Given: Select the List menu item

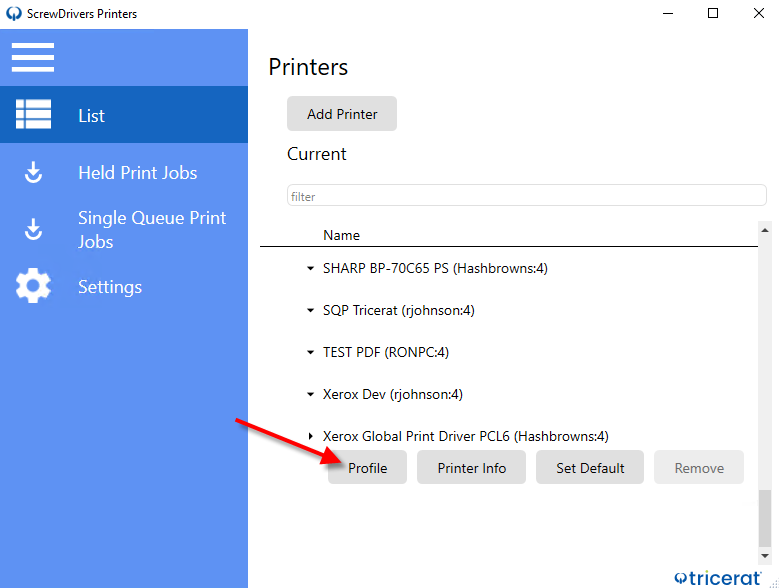Looking at the screenshot, I should click(124, 115).
